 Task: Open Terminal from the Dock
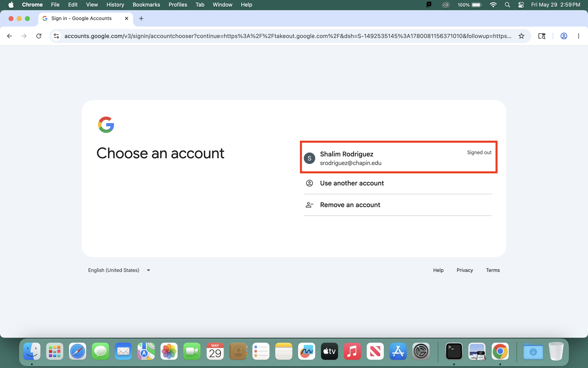[x=454, y=351]
